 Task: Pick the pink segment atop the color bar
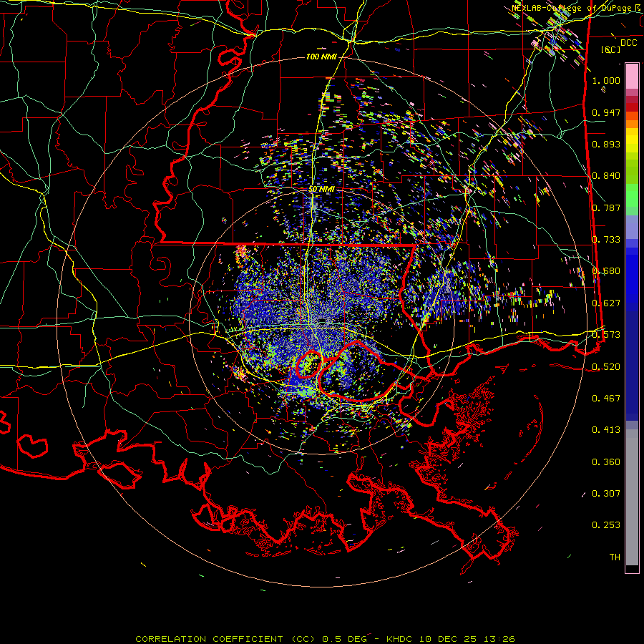(632, 76)
